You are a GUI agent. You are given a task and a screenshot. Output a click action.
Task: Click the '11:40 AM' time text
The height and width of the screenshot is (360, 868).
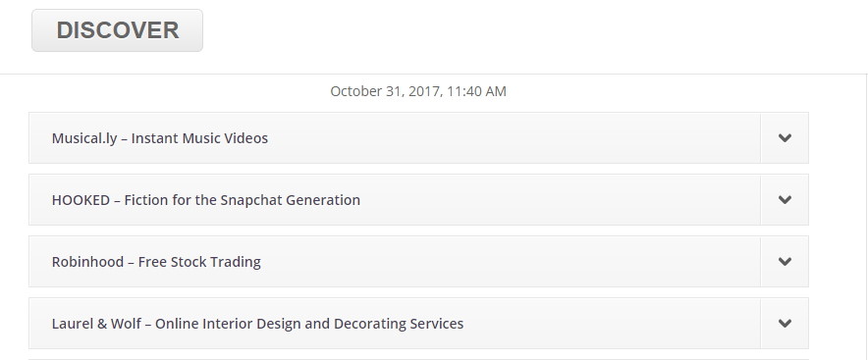pos(476,91)
